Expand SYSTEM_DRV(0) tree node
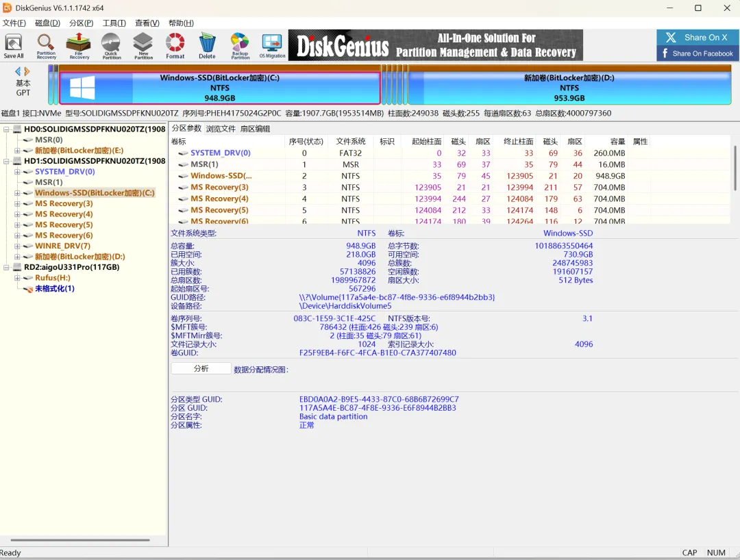The width and height of the screenshot is (740, 560). tap(17, 172)
